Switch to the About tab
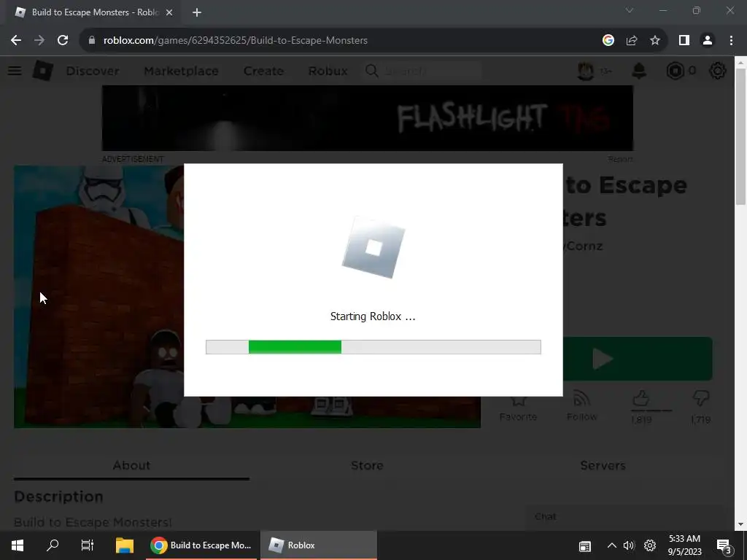 pyautogui.click(x=131, y=465)
